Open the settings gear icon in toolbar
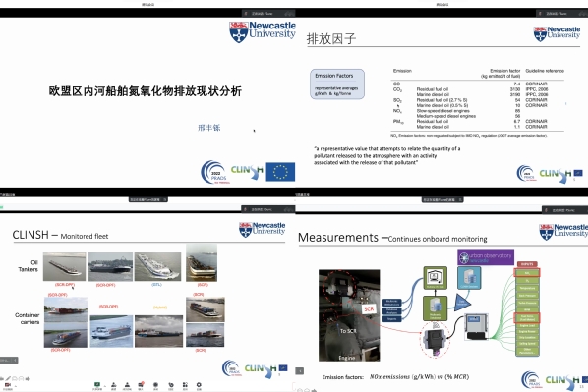 click(199, 385)
